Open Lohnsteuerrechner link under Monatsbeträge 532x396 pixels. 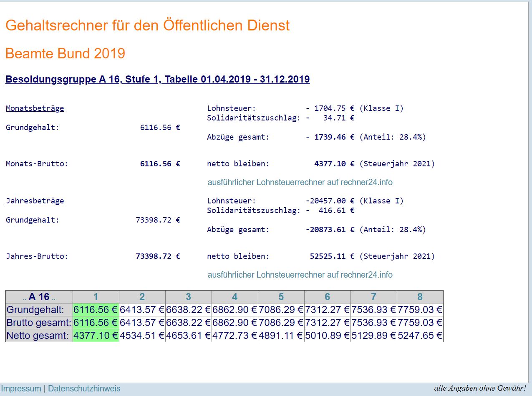pyautogui.click(x=300, y=182)
